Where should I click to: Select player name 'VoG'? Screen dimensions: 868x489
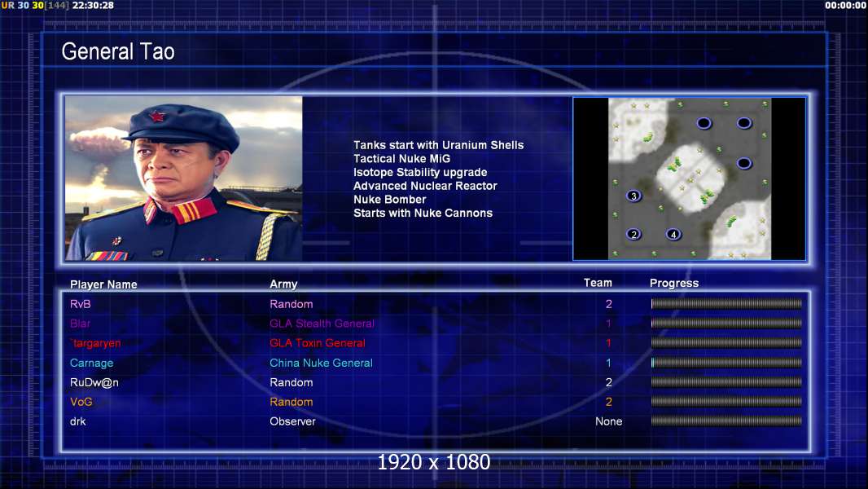point(81,402)
